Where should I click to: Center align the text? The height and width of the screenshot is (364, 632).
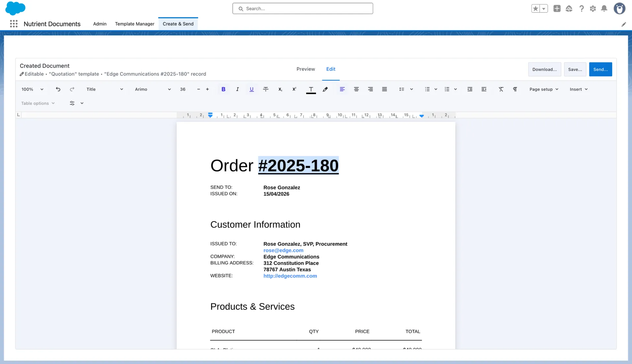coord(356,89)
